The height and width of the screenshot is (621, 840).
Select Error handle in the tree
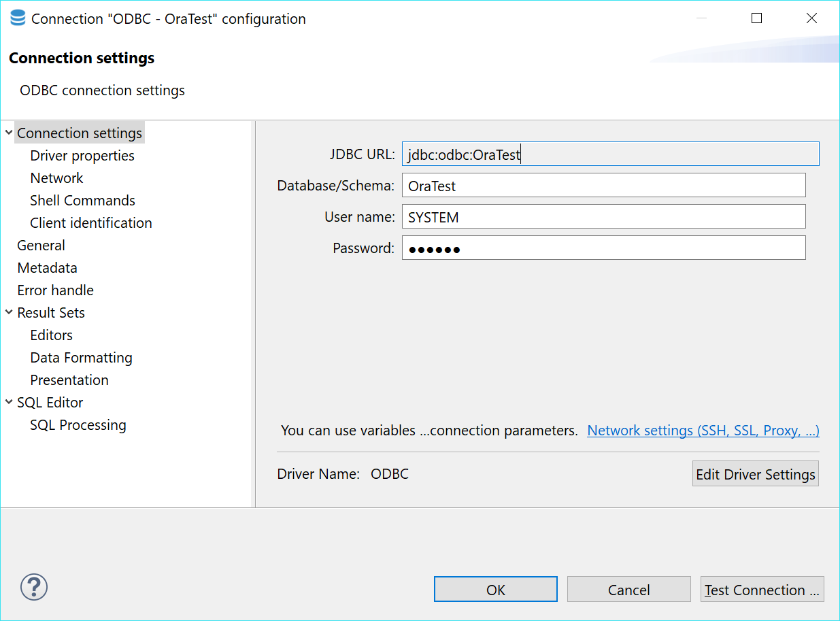pos(55,290)
